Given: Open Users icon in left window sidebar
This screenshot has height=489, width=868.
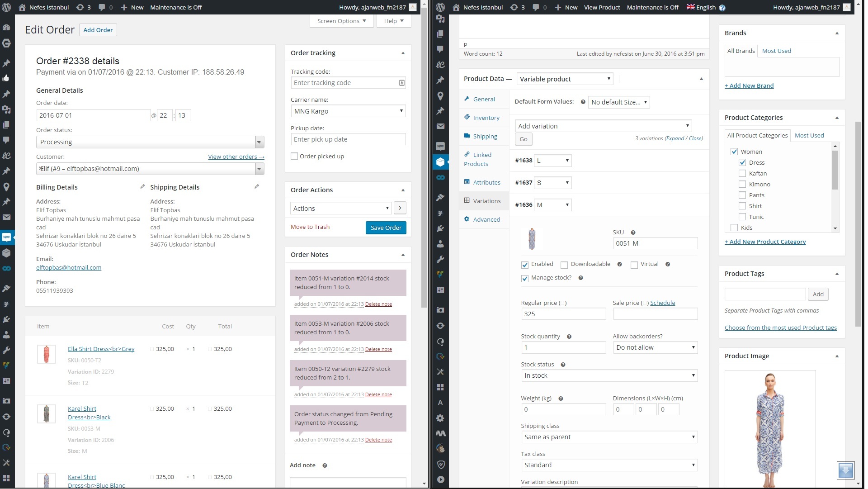Looking at the screenshot, I should click(6, 335).
